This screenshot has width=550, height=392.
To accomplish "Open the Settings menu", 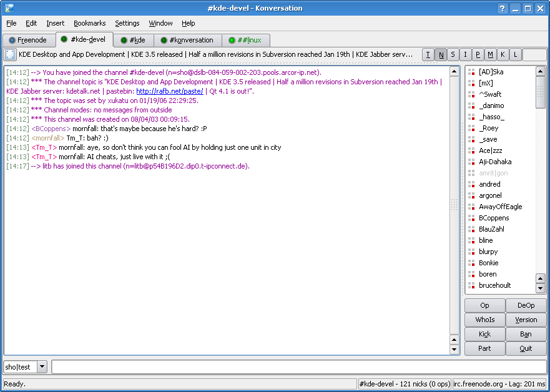I will 127,23.
